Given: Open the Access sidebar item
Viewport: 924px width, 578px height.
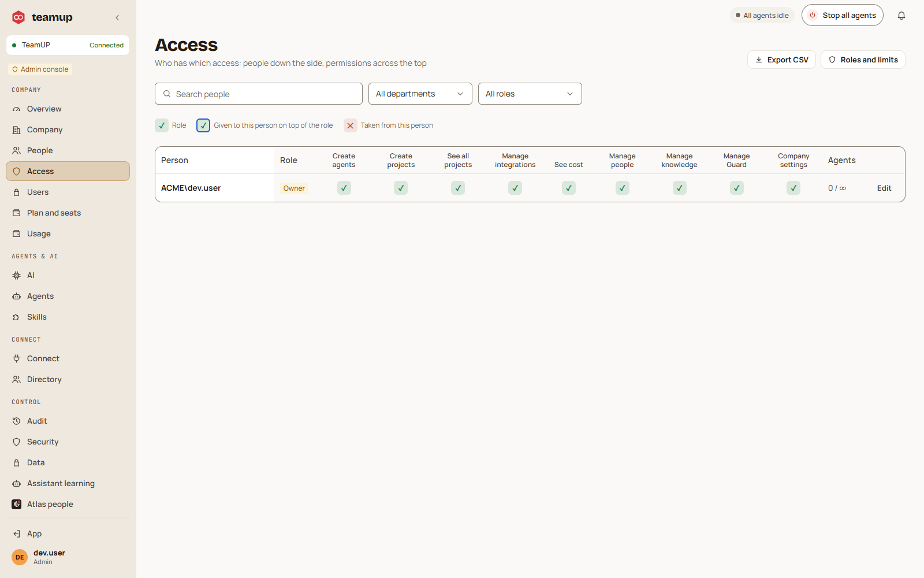Looking at the screenshot, I should pos(68,171).
